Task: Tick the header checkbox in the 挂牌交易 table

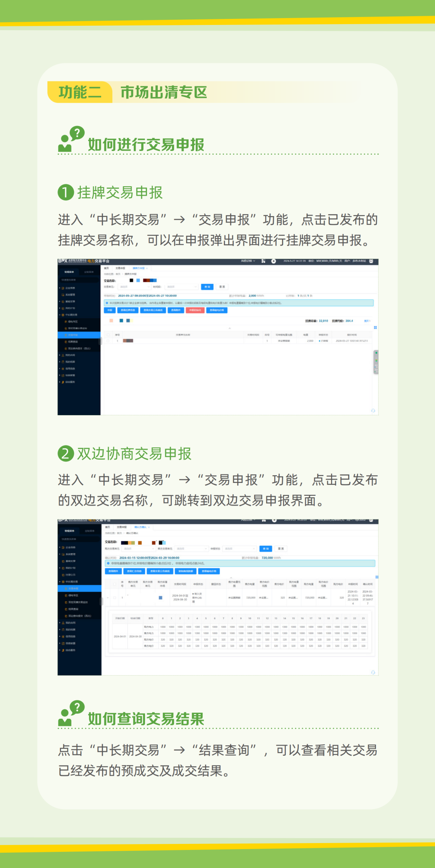Action: pyautogui.click(x=108, y=335)
